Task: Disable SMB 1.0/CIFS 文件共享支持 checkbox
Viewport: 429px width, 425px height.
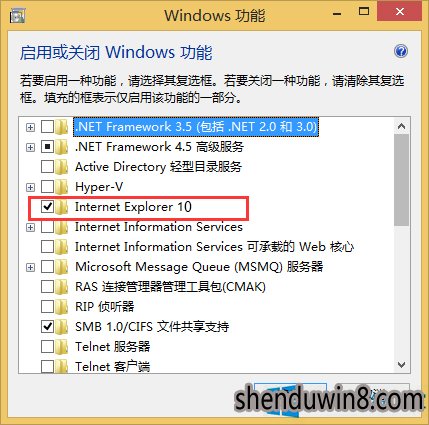Action: pos(47,327)
